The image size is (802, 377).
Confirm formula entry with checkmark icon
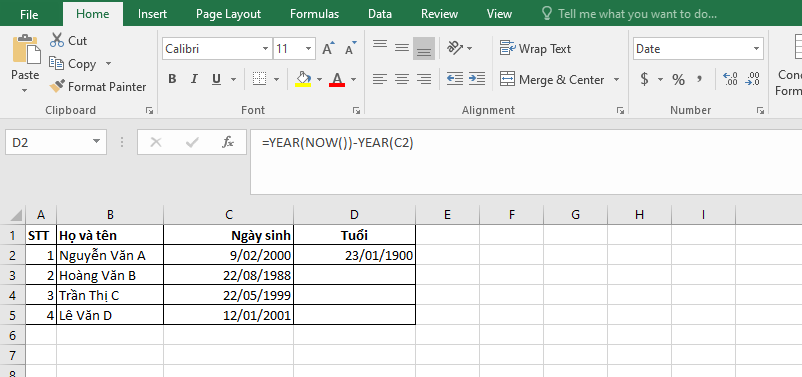pyautogui.click(x=192, y=142)
